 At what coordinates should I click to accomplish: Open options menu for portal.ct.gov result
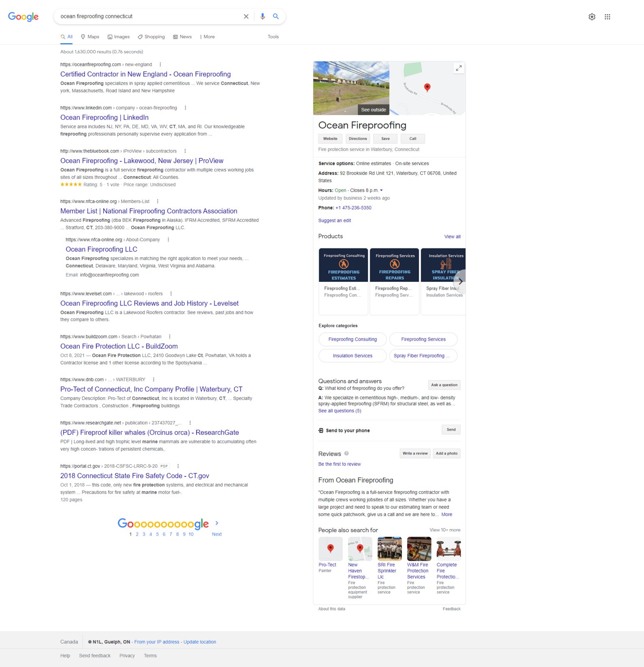[x=178, y=466]
